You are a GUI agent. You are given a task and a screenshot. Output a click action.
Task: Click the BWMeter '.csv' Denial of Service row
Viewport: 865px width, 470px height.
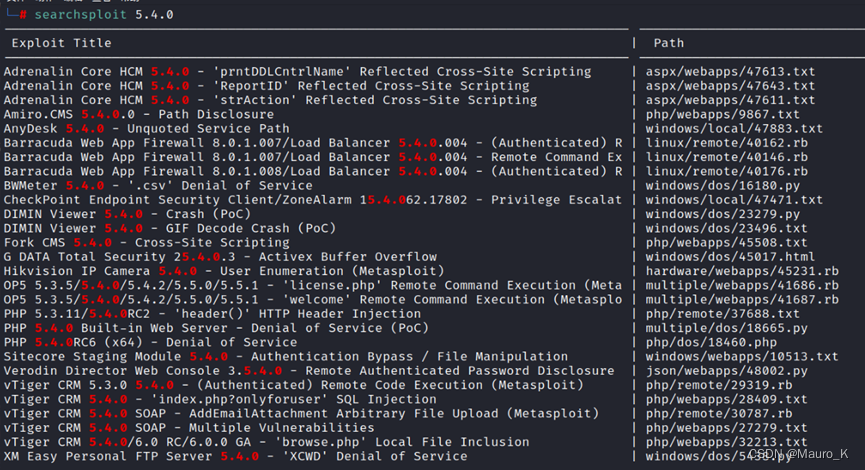click(x=158, y=186)
